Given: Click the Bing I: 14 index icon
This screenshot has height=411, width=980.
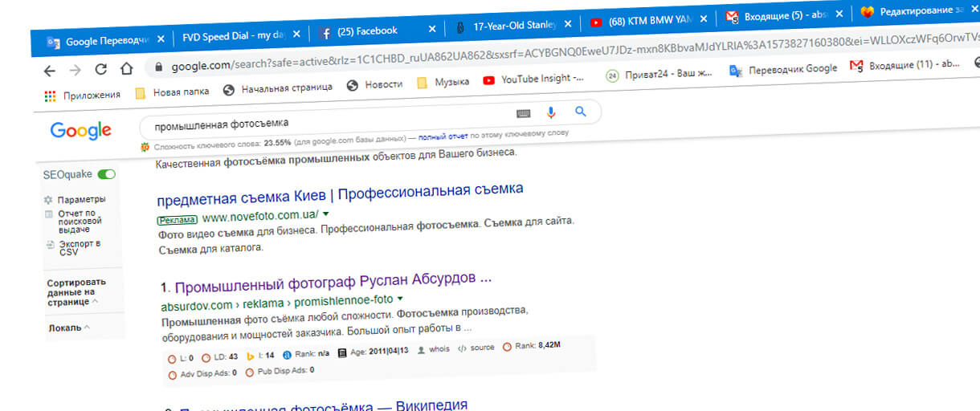Looking at the screenshot, I should click(x=251, y=355).
